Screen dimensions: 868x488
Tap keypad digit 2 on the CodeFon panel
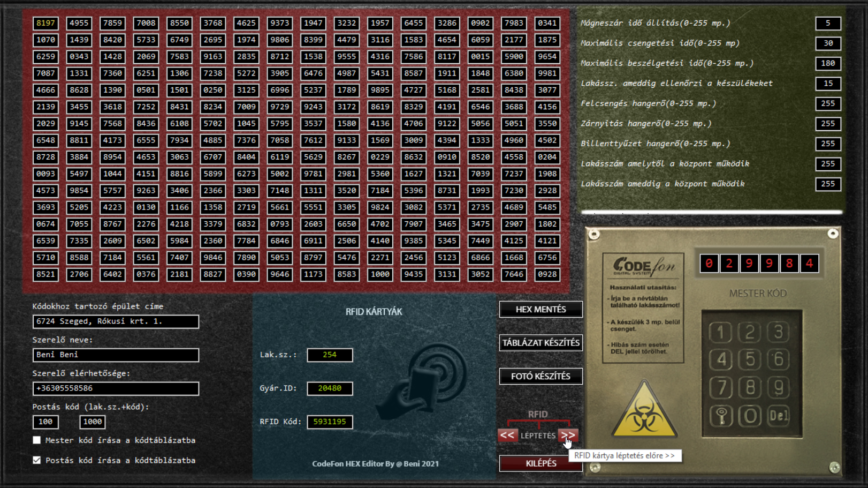coord(750,332)
